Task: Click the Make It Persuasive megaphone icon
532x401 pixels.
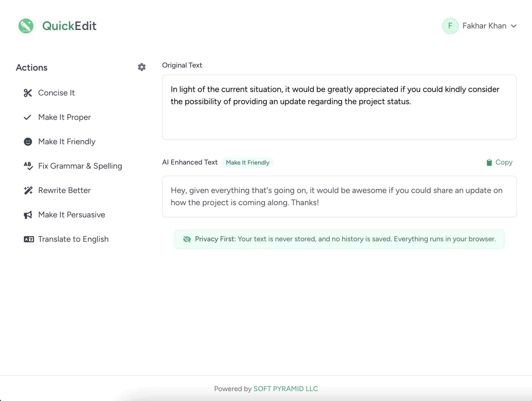Action: 28,215
